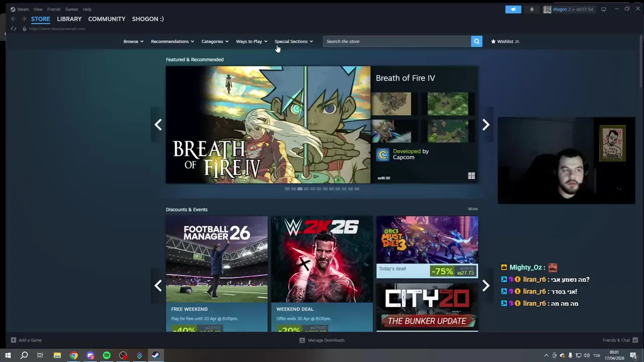
Task: View second Breath of Fire IV screenshot thumbnail
Action: (x=448, y=104)
